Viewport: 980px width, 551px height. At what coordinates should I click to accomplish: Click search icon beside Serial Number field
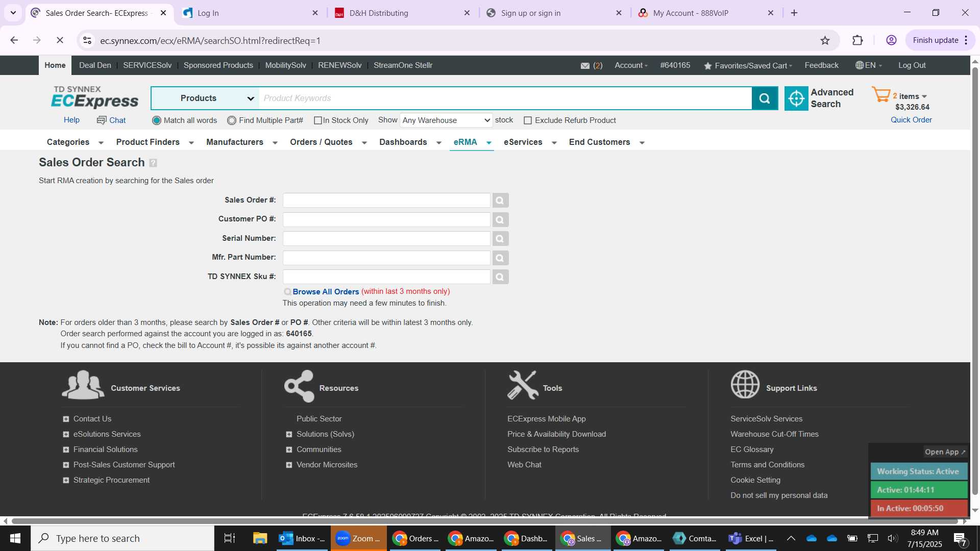tap(500, 239)
